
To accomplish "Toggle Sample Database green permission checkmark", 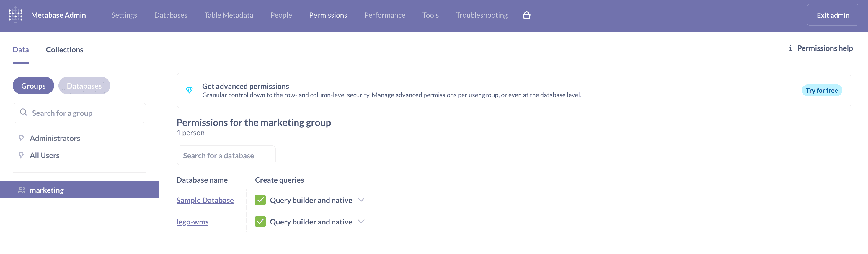I will coord(260,200).
